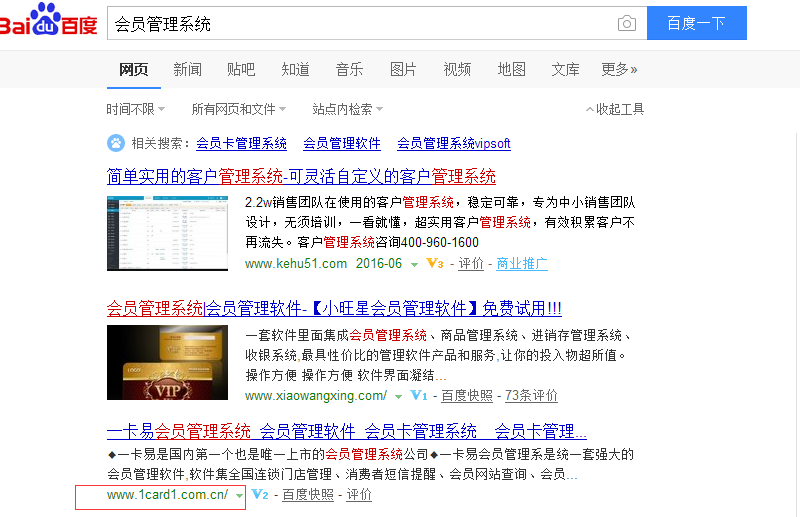Open 百度快照 for the 1card1 result
Image resolution: width=800 pixels, height=517 pixels.
pyautogui.click(x=308, y=494)
